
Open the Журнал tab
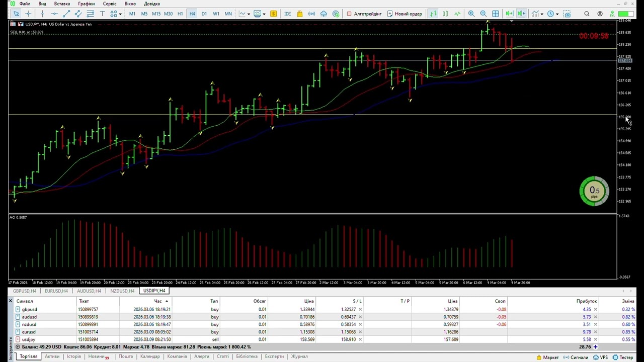(299, 356)
